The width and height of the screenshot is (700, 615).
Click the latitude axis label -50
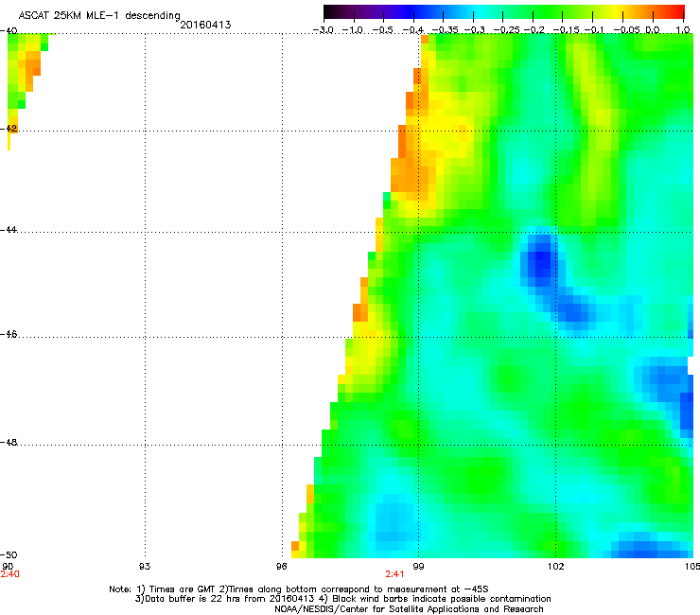pyautogui.click(x=9, y=554)
